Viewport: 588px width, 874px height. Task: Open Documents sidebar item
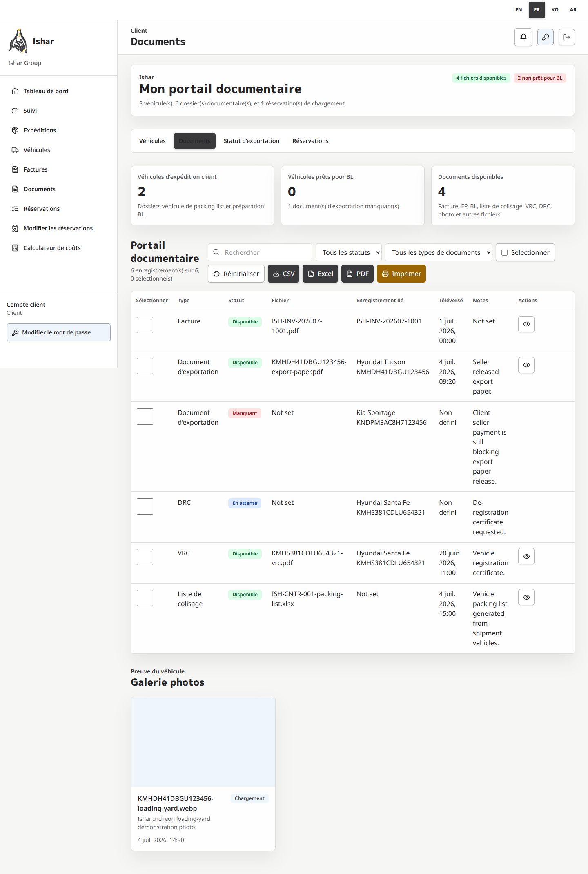pos(58,189)
